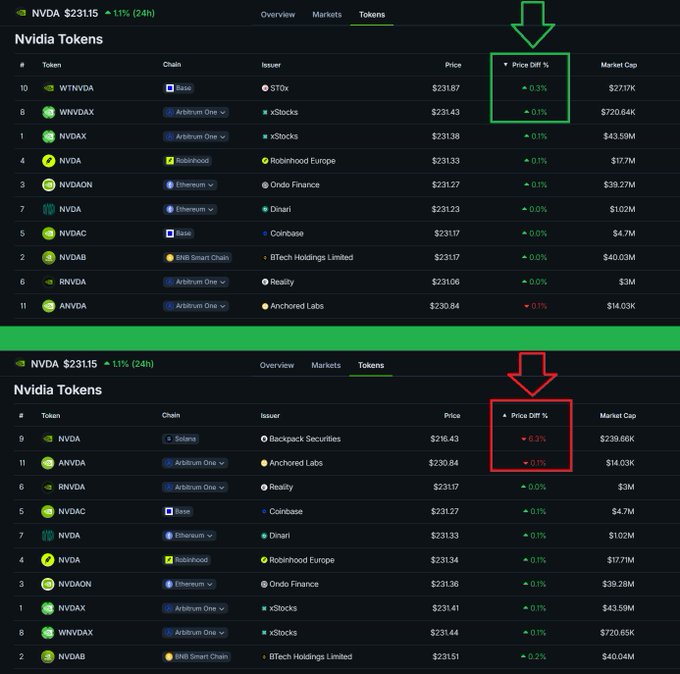Sort by Price Diff % header showing ascending arrow
The height and width of the screenshot is (674, 680).
click(x=525, y=416)
